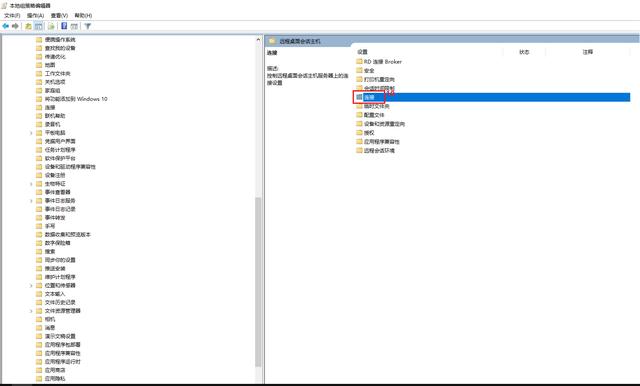Expand the 平板电脑 tree node
This screenshot has width=640, height=386.
(31, 133)
